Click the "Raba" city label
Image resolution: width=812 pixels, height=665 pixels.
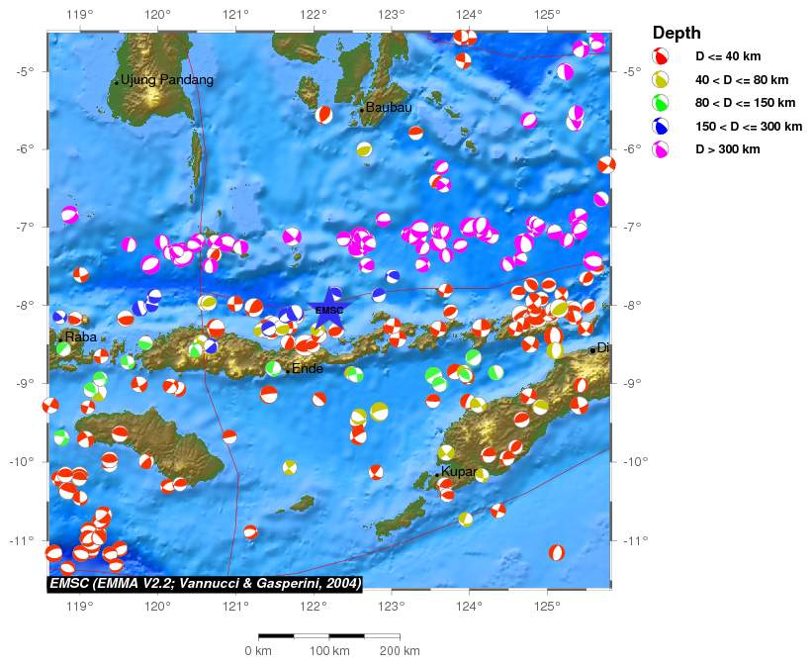(81, 336)
